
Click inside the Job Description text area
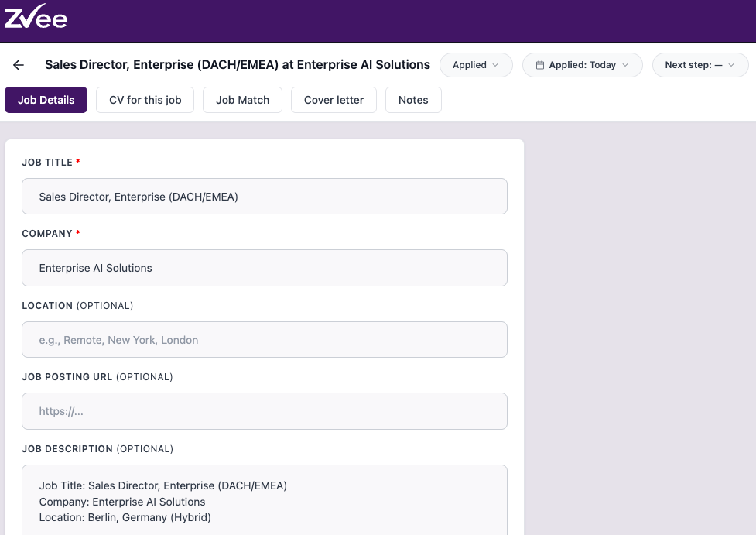[265, 501]
